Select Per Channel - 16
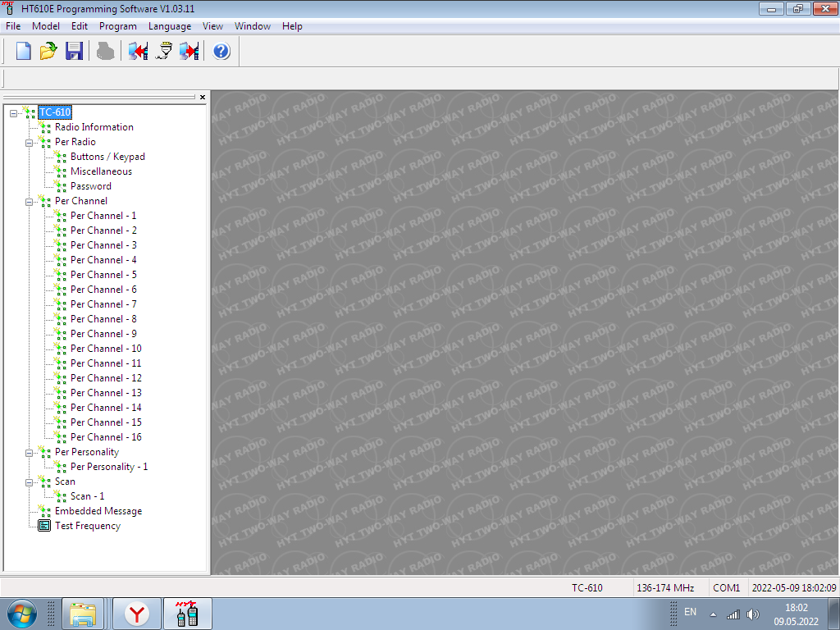840x630 pixels. click(106, 437)
